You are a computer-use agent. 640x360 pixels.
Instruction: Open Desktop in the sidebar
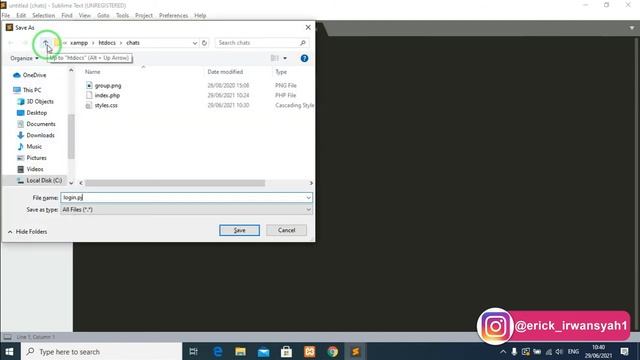(x=32, y=113)
